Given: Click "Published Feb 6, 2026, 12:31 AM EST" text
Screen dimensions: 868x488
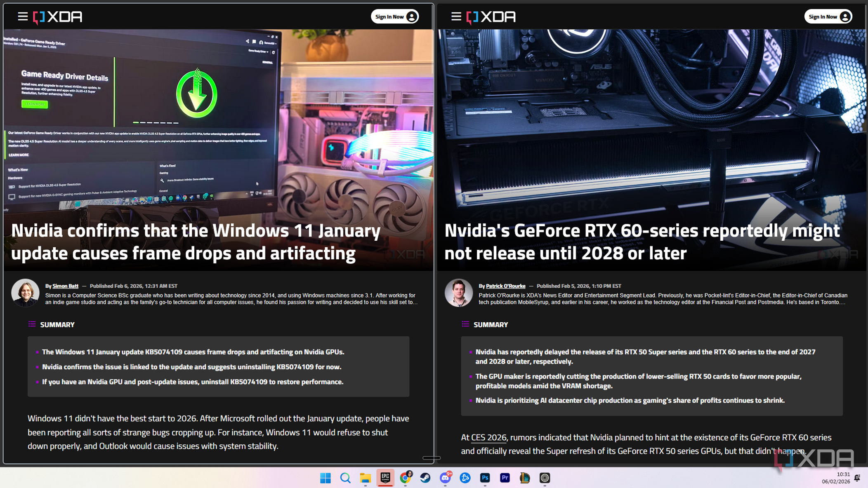Looking at the screenshot, I should 133,286.
